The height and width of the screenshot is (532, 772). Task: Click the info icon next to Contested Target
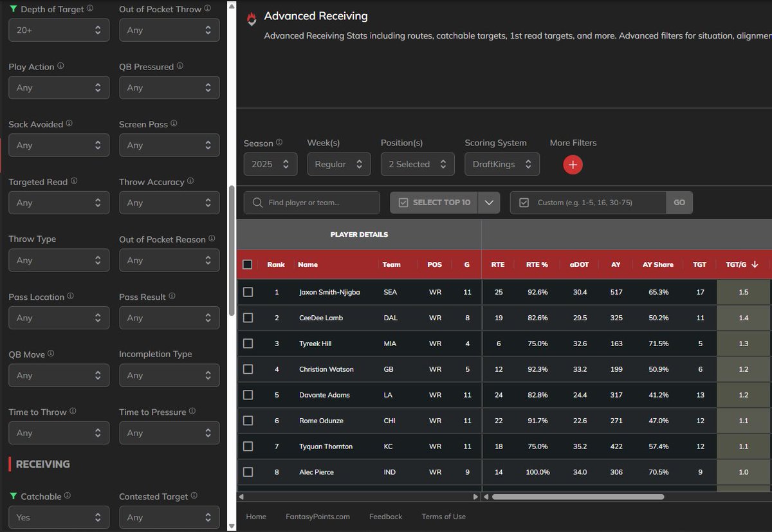pyautogui.click(x=194, y=496)
